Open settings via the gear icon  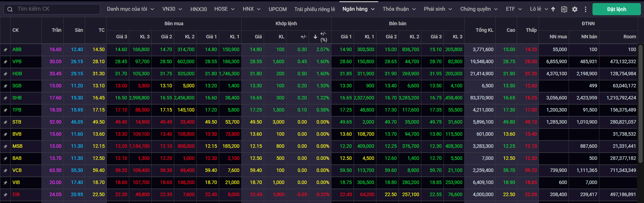click(575, 9)
